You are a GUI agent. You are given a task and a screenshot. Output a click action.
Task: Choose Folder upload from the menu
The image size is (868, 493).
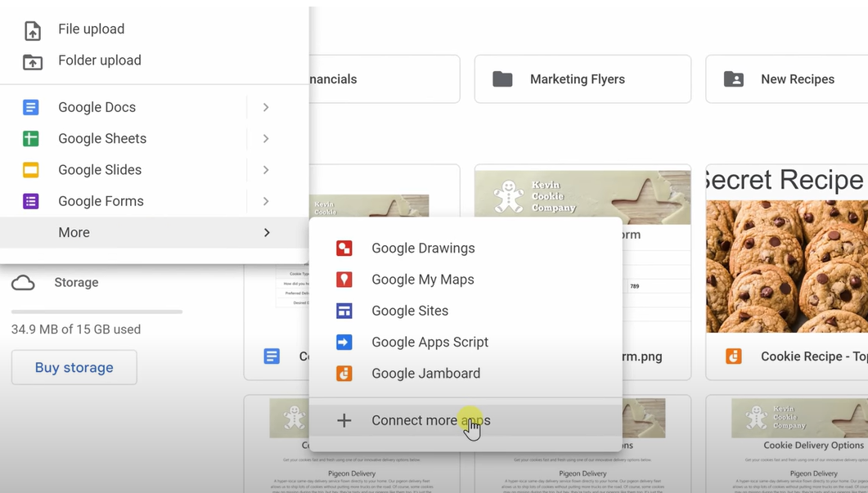click(100, 61)
